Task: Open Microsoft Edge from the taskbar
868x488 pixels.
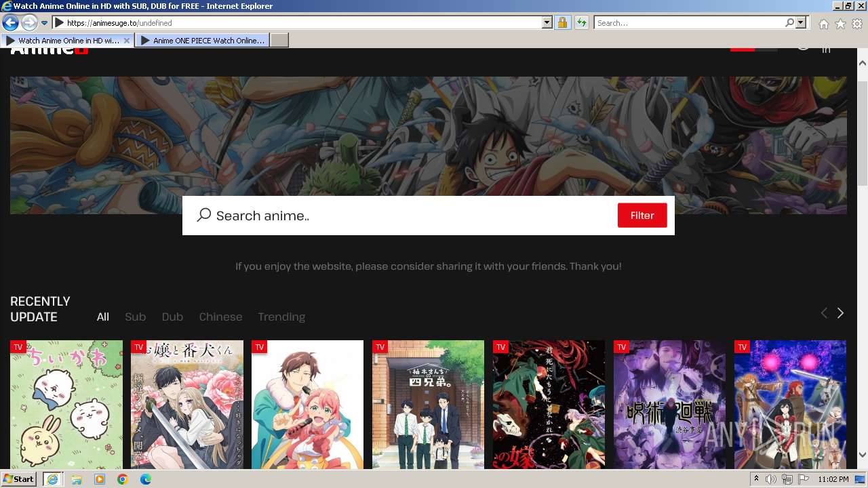Action: 146,479
